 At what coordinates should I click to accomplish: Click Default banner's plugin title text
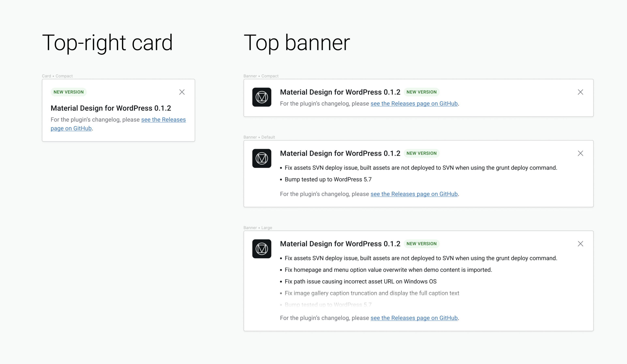pyautogui.click(x=340, y=153)
